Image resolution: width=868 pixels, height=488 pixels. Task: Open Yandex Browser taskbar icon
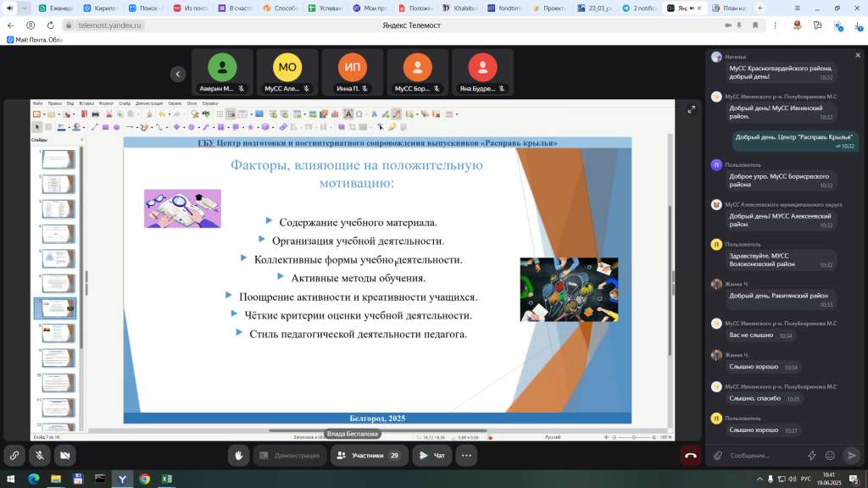(122, 479)
